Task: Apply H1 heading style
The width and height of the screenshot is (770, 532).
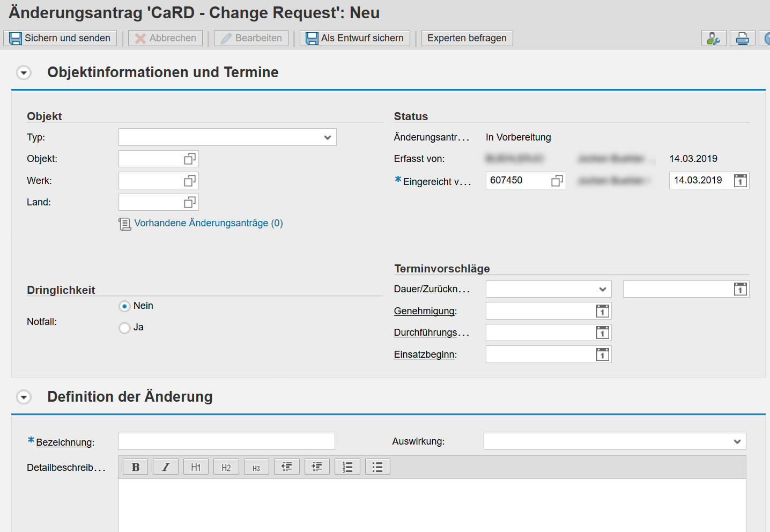Action: coord(196,467)
